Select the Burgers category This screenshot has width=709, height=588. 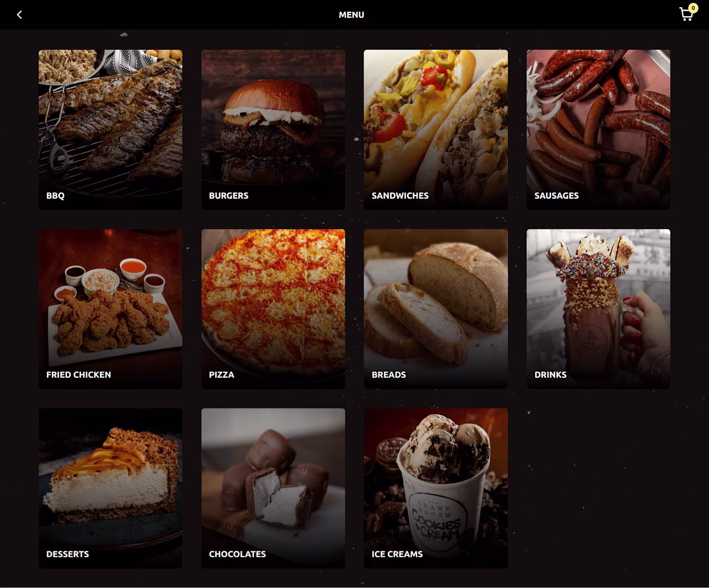(273, 130)
